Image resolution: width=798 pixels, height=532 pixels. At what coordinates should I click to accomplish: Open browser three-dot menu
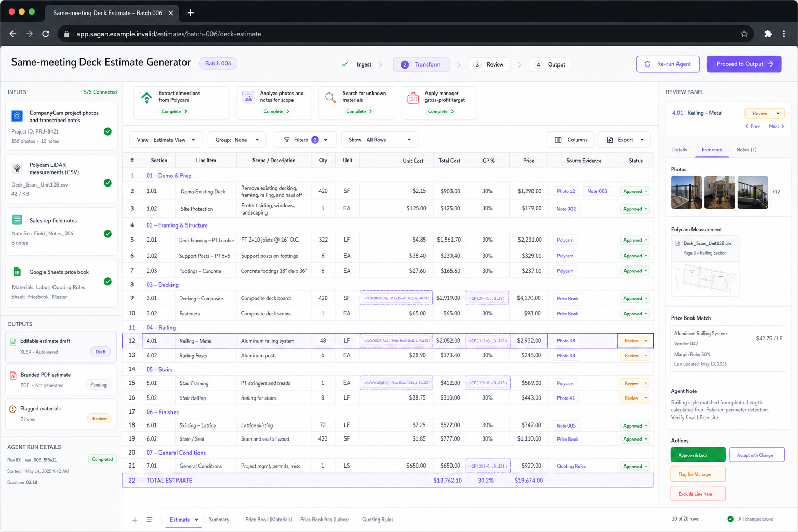(x=784, y=34)
